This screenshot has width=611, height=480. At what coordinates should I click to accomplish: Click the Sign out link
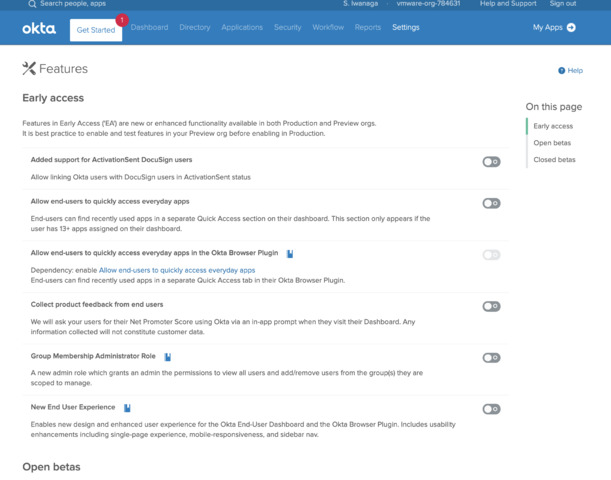(563, 4)
